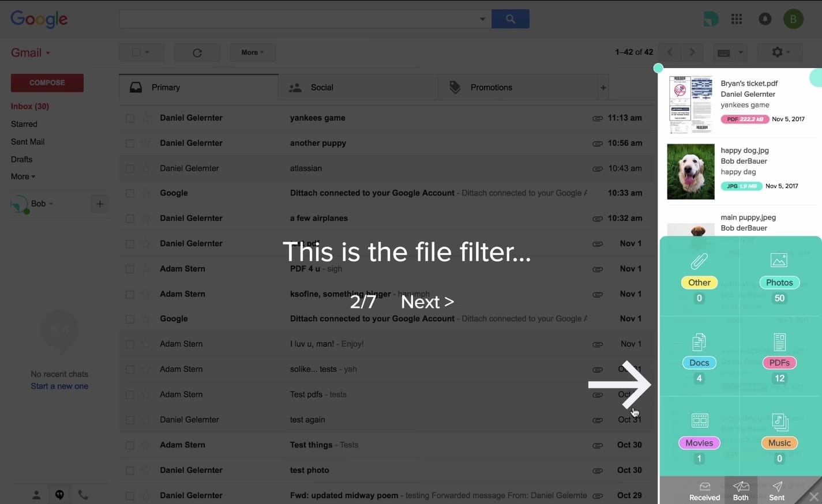Expand the Gmail product dropdown
822x504 pixels.
[31, 52]
